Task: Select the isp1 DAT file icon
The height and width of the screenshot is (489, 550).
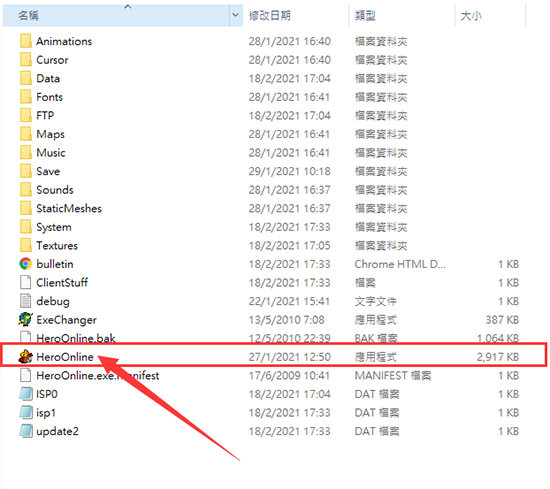Action: click(26, 413)
